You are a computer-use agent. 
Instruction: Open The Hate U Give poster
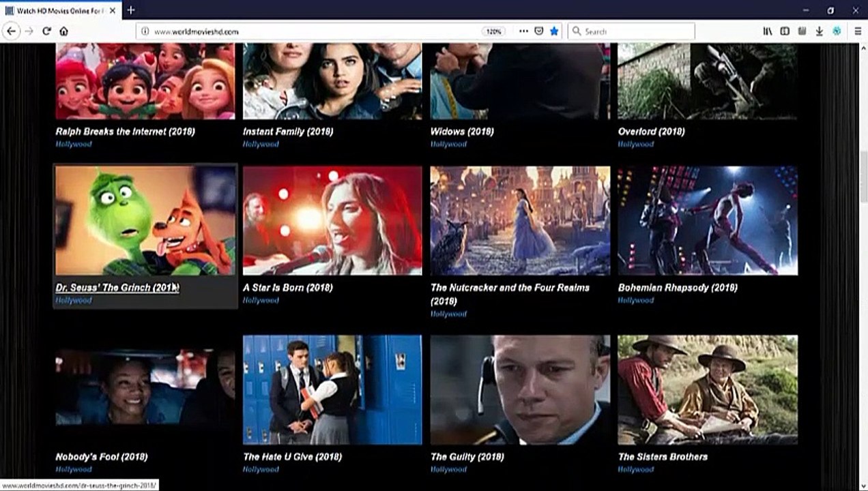tap(332, 389)
